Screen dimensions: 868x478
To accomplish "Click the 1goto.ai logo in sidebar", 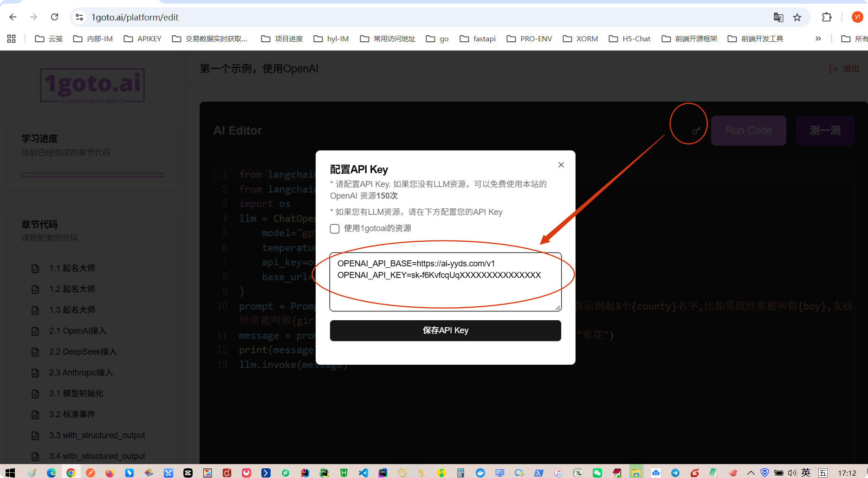I will 92,85.
